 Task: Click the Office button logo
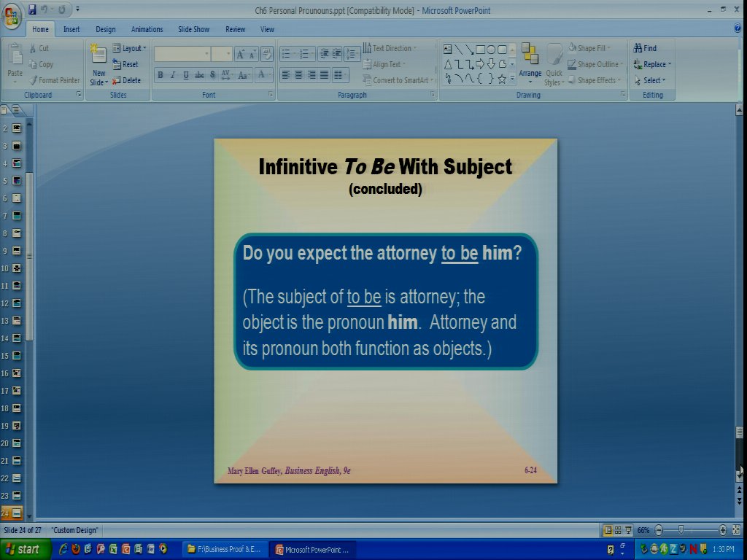click(x=12, y=16)
